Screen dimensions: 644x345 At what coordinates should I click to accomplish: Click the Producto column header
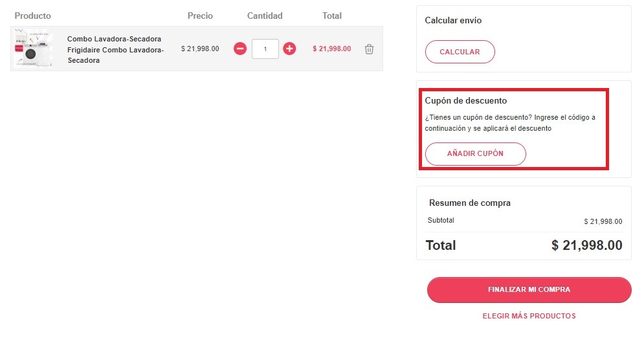tap(32, 16)
